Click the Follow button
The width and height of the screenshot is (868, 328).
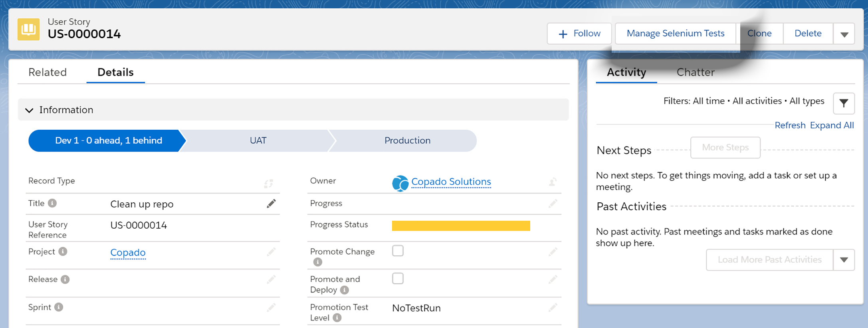pyautogui.click(x=579, y=34)
